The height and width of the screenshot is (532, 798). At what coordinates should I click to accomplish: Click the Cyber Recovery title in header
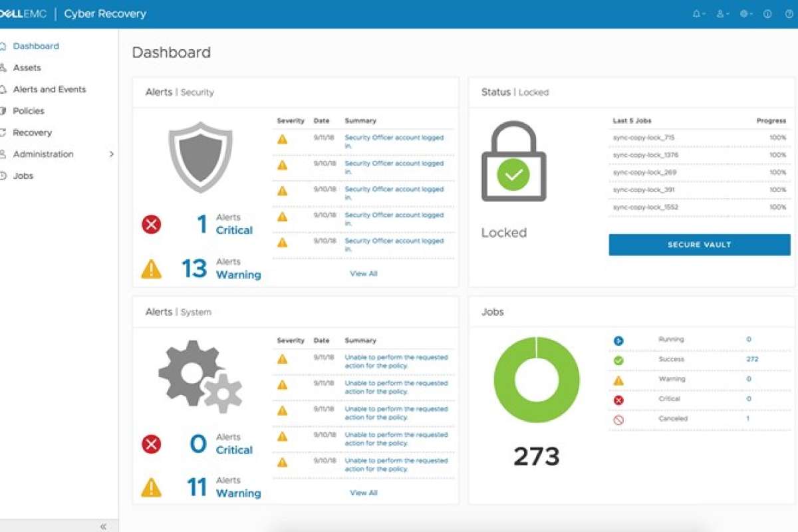[105, 13]
